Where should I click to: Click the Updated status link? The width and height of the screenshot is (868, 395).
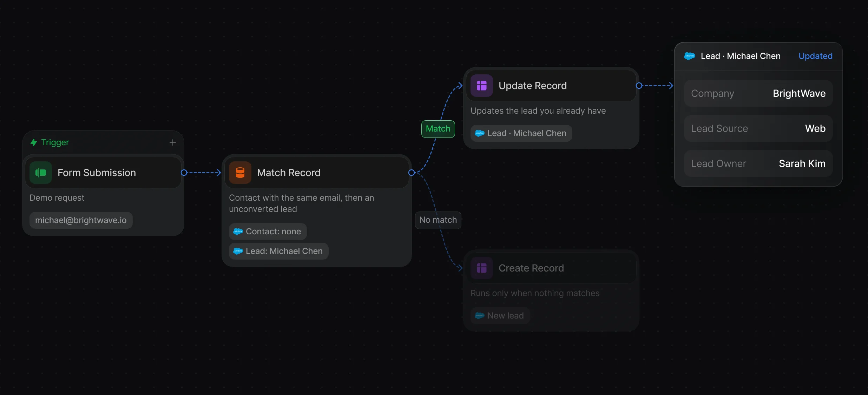[815, 56]
